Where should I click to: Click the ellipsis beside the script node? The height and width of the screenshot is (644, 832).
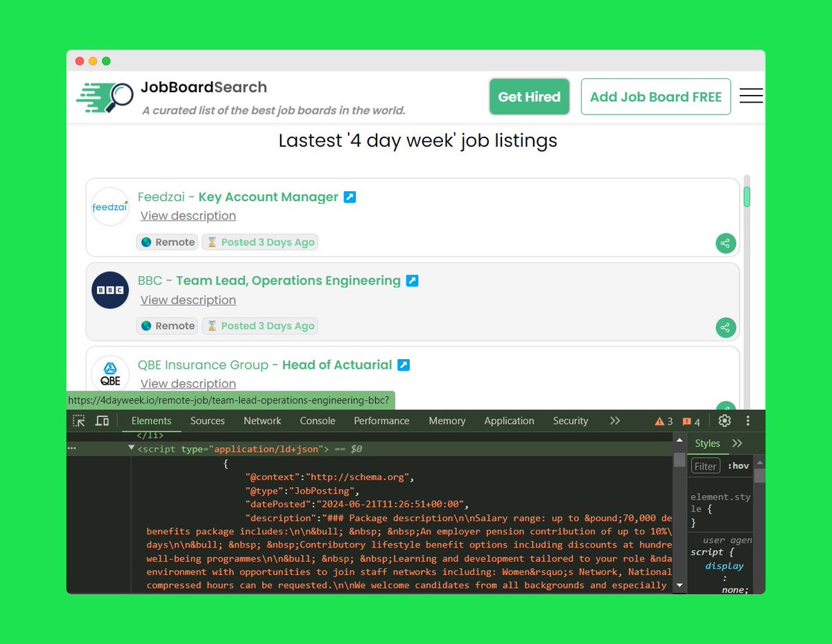coord(71,449)
